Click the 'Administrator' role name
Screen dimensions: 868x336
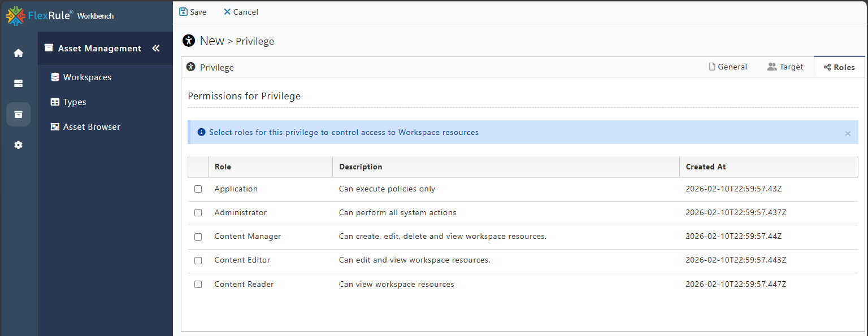click(241, 213)
